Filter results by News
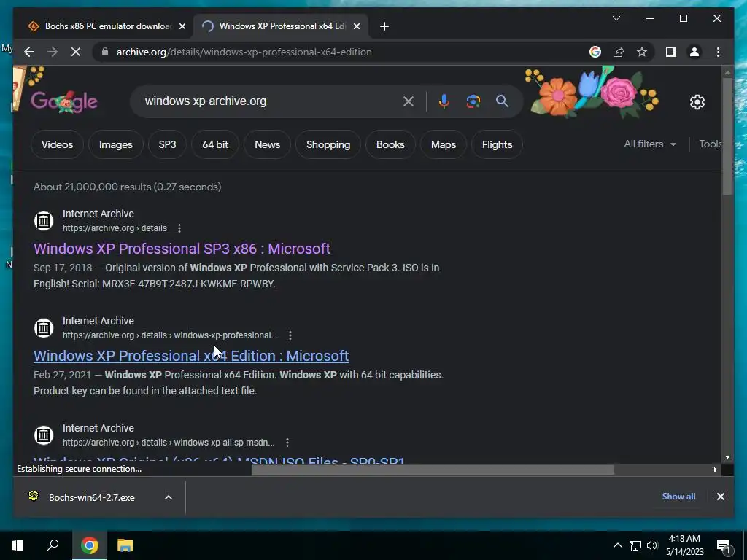The width and height of the screenshot is (747, 560). 267,144
